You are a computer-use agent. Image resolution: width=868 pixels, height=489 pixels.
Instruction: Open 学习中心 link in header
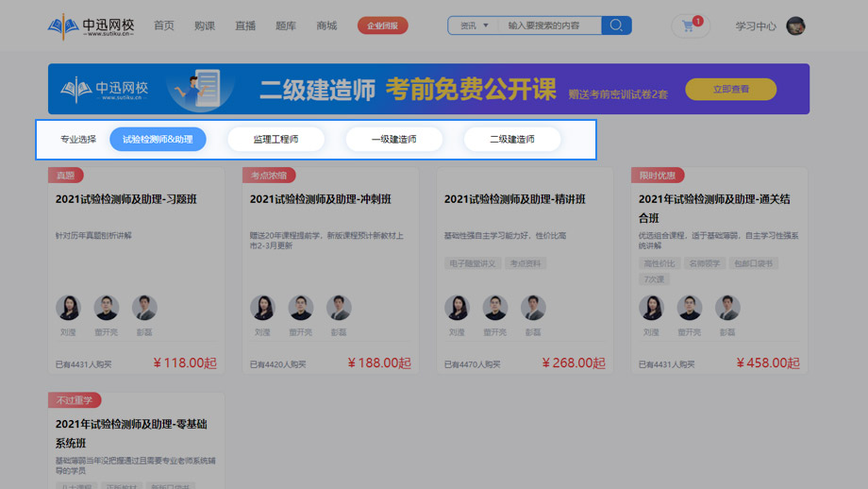point(756,26)
